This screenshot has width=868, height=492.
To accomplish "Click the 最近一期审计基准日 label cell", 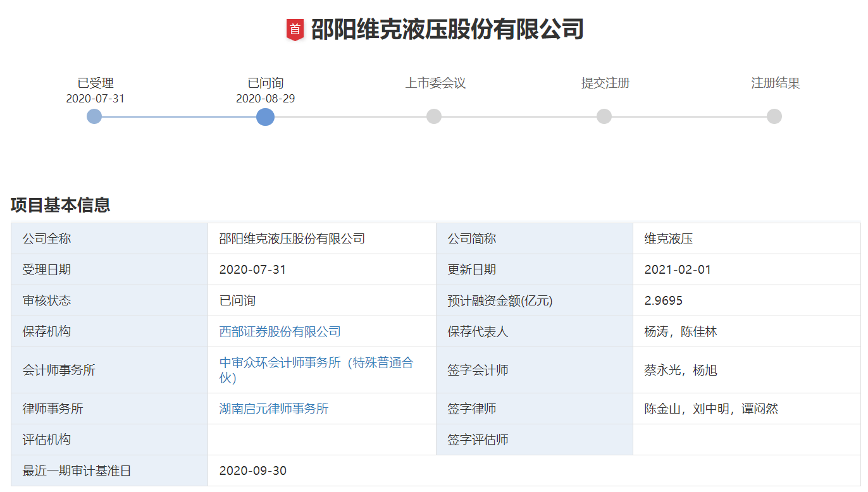I will click(109, 470).
